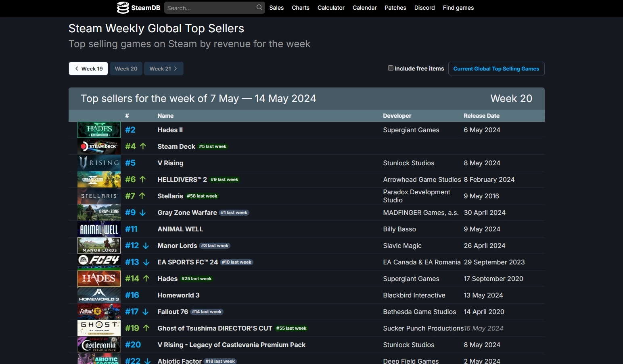Click the Manor Lords thumbnail
Viewport: 623px width, 364px height.
click(99, 245)
